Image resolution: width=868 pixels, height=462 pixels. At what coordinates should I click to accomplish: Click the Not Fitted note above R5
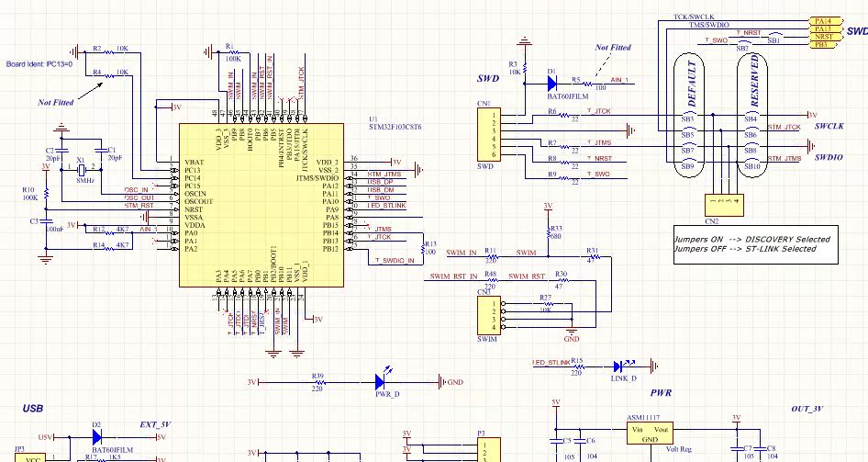pos(613,48)
